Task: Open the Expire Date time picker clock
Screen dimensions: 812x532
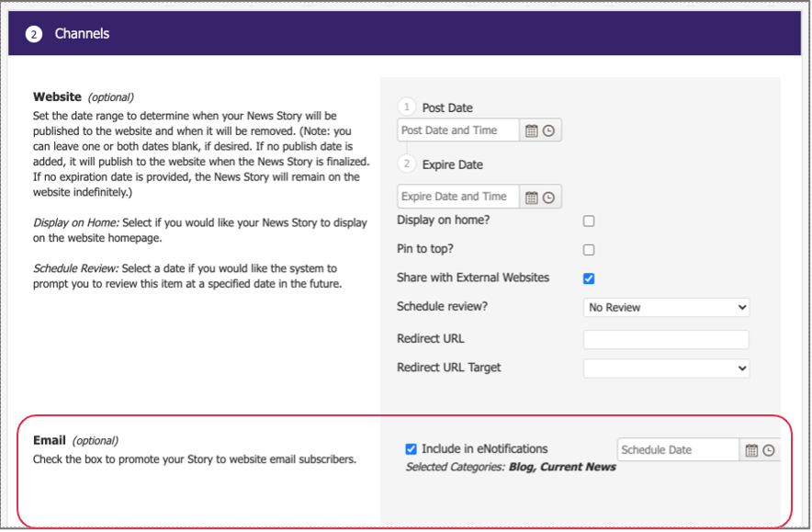Action: click(548, 198)
